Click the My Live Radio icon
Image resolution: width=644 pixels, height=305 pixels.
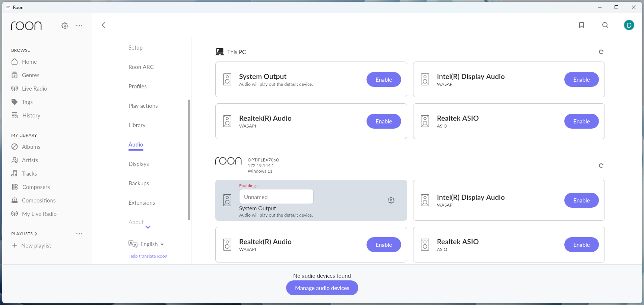click(15, 214)
